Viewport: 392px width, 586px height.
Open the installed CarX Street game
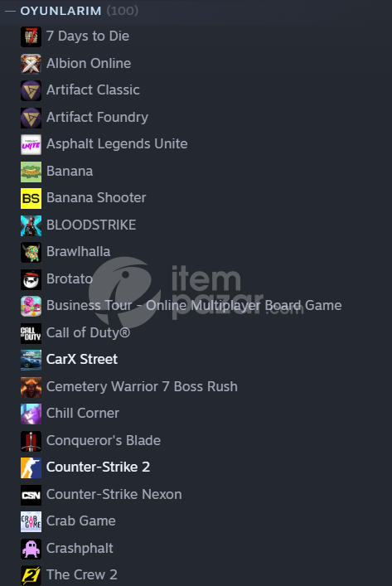(82, 360)
